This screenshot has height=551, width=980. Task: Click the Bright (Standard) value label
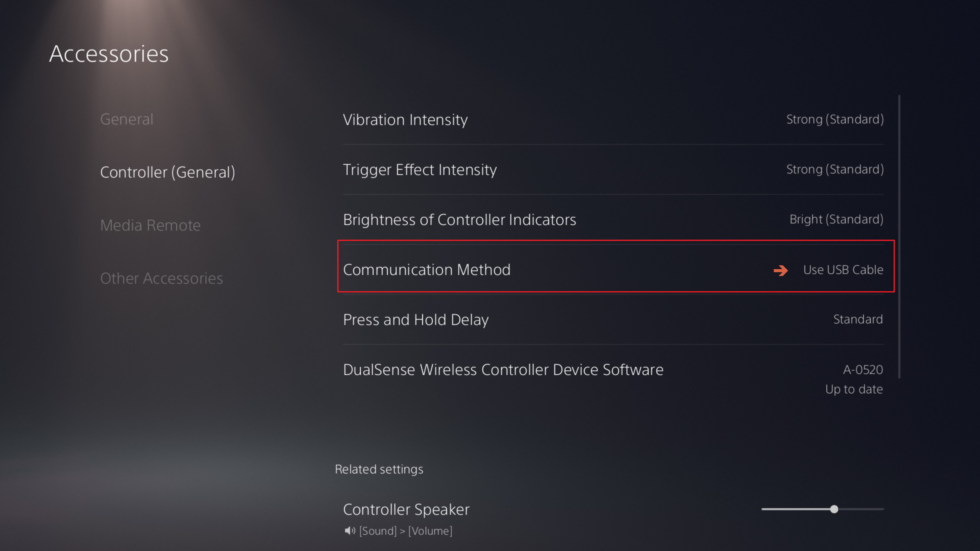pyautogui.click(x=836, y=219)
